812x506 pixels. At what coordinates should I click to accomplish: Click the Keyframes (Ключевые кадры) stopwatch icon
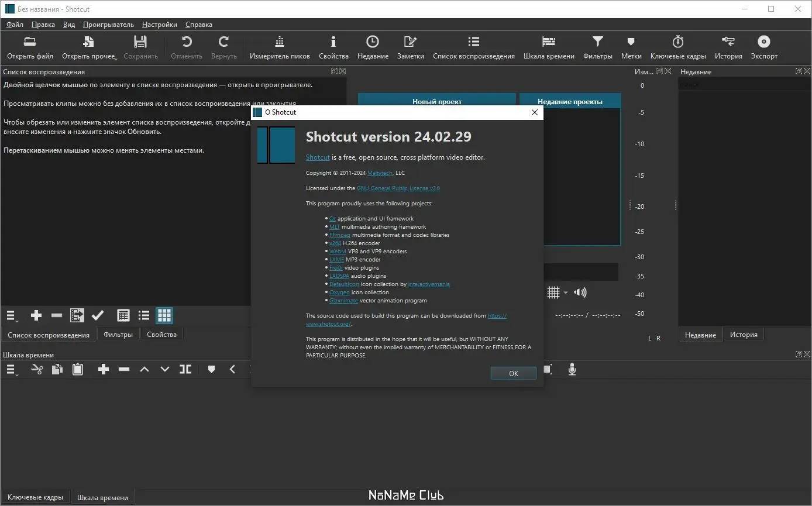[678, 42]
